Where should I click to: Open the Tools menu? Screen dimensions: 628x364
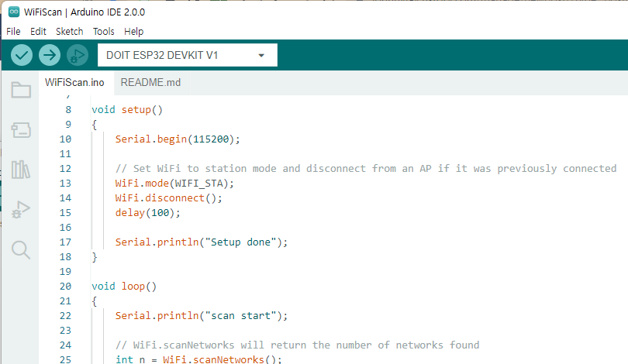click(x=104, y=31)
